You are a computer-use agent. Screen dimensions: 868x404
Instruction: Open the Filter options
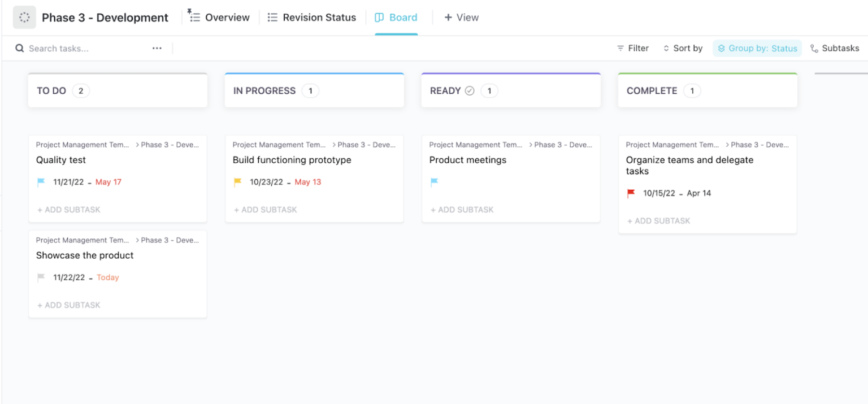click(633, 48)
